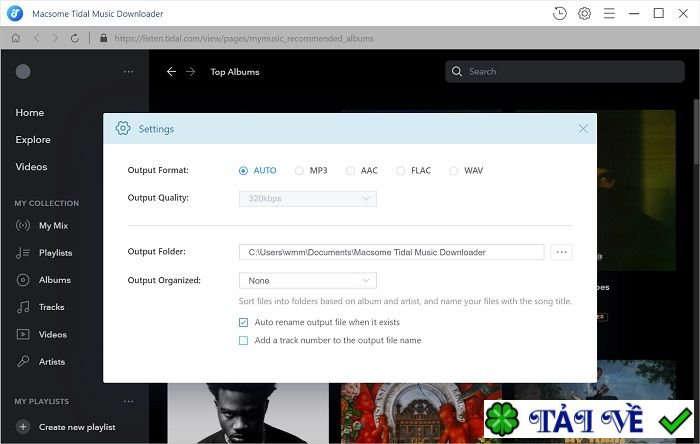This screenshot has height=444, width=700.
Task: Open the Output Quality 320kbps dropdown
Action: coord(308,199)
